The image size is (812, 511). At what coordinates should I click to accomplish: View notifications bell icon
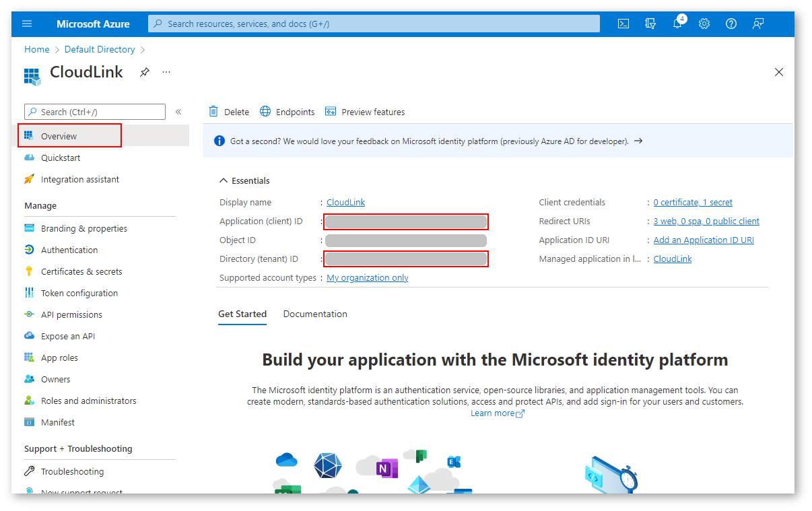[677, 24]
